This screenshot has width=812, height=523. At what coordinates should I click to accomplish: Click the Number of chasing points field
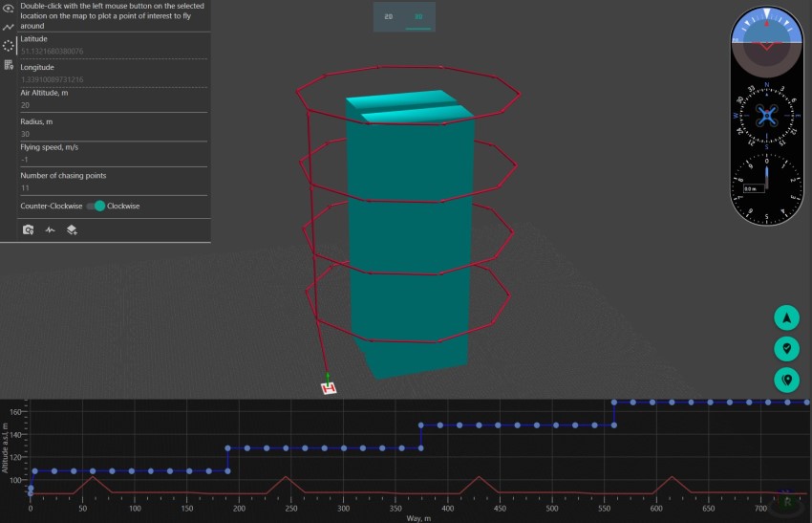pos(113,187)
